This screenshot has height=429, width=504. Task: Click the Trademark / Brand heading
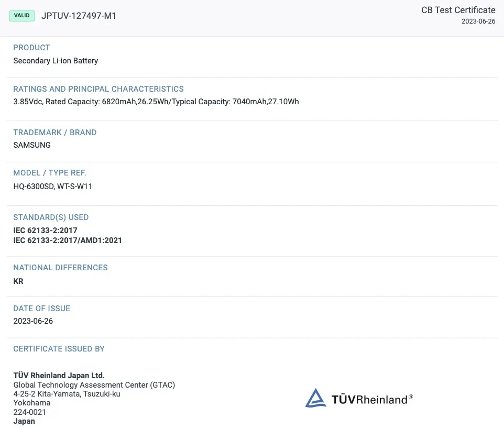coord(55,133)
